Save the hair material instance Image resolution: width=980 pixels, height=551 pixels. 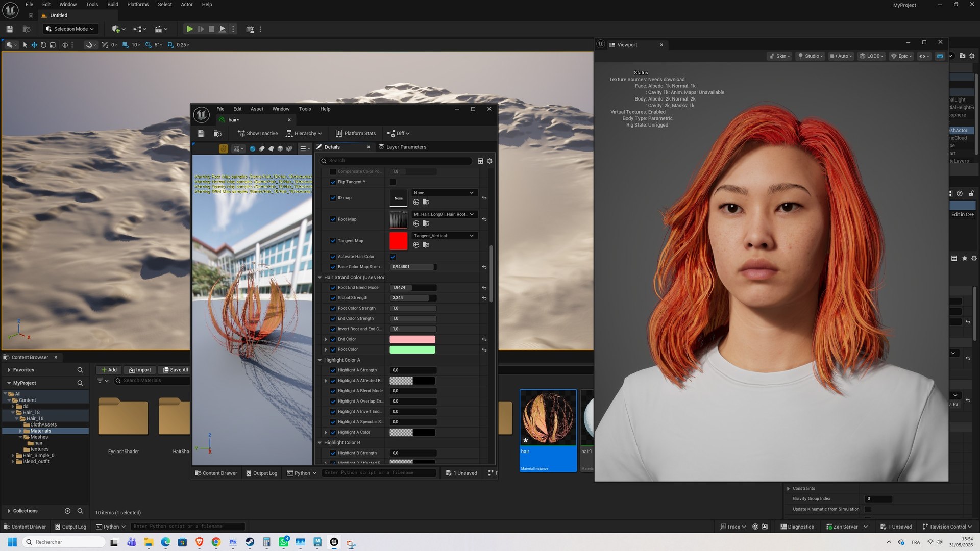pyautogui.click(x=201, y=133)
